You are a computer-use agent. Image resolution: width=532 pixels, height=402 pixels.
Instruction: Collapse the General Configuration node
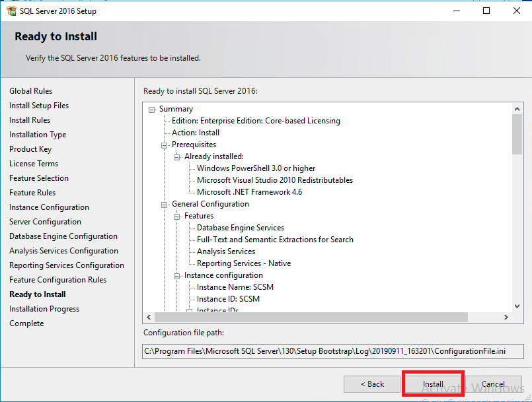(x=165, y=205)
